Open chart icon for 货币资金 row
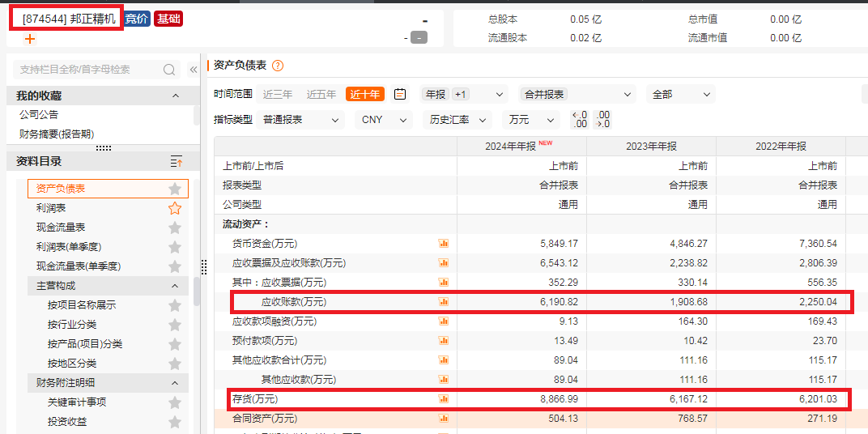The width and height of the screenshot is (868, 434). click(444, 244)
